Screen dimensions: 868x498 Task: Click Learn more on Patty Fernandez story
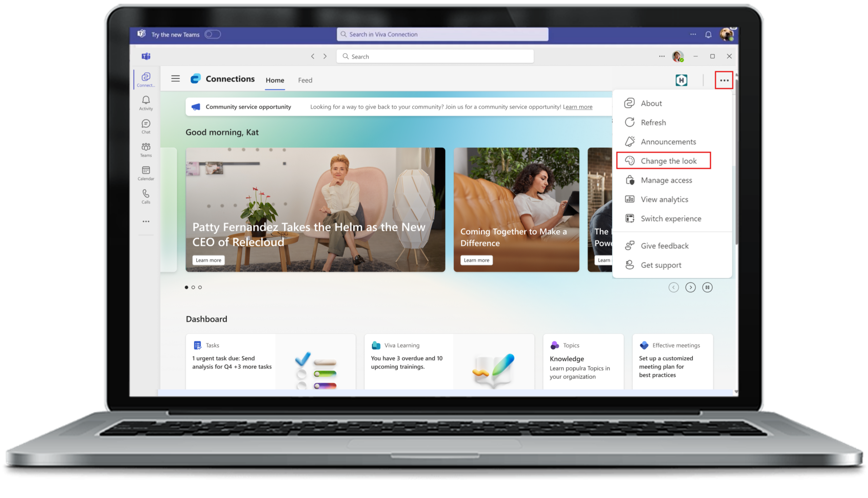point(208,260)
